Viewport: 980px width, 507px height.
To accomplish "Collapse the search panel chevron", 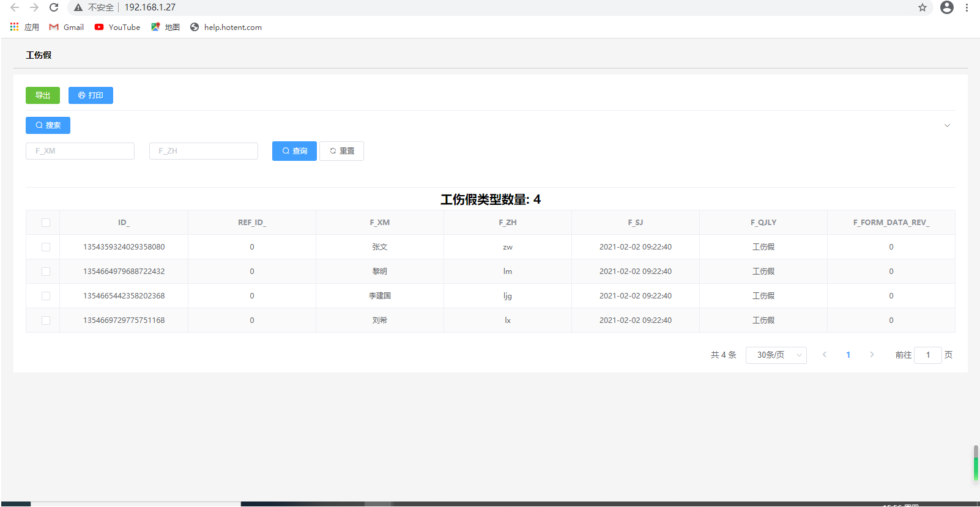I will [947, 125].
